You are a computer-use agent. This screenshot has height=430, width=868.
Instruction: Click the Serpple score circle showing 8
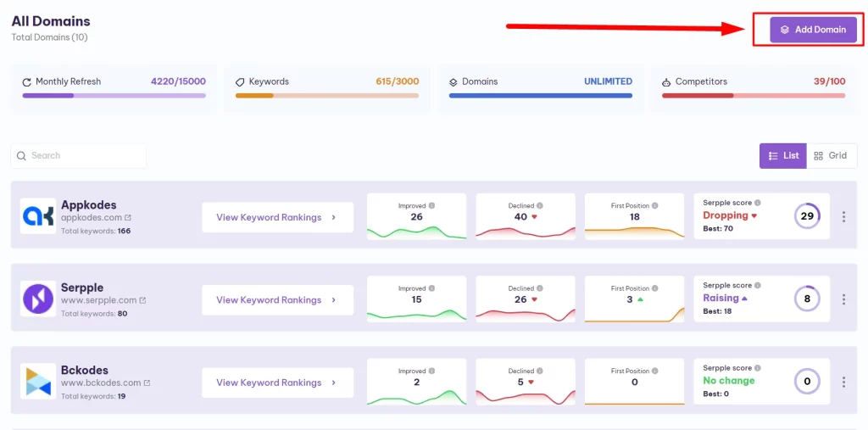[x=807, y=299]
